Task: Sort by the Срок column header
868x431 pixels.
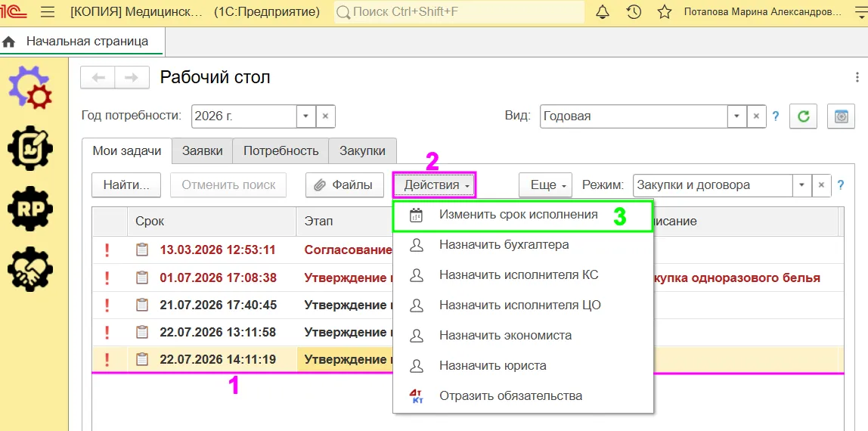Action: coord(212,222)
